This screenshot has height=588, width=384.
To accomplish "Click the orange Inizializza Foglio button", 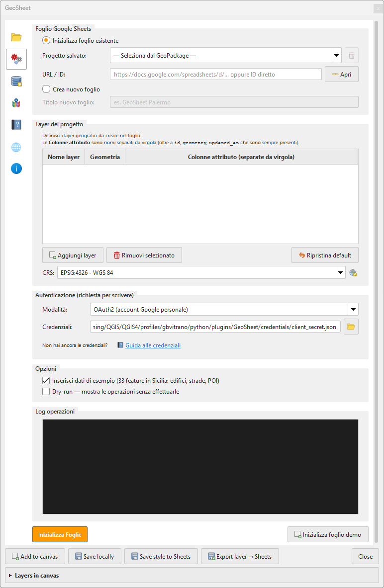I will pyautogui.click(x=60, y=534).
